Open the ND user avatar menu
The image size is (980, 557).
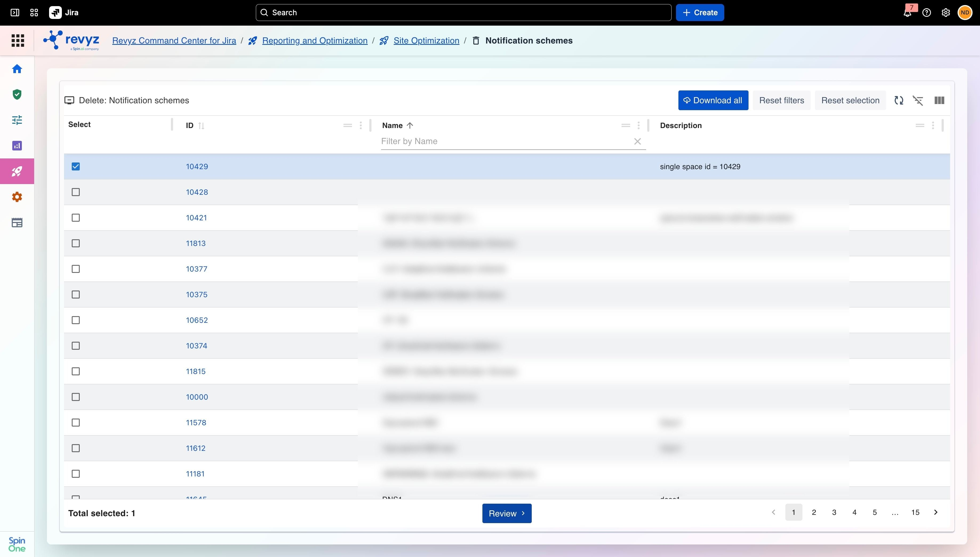(965, 13)
